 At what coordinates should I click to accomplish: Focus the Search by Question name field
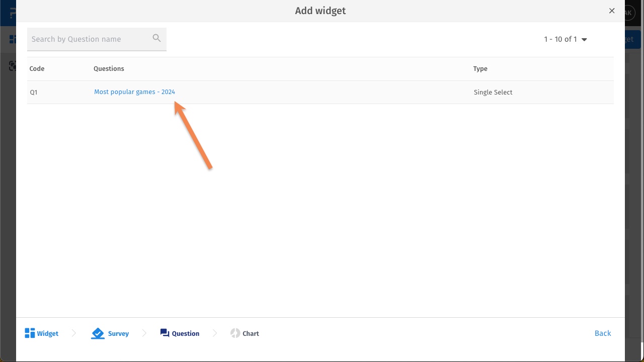[90, 39]
